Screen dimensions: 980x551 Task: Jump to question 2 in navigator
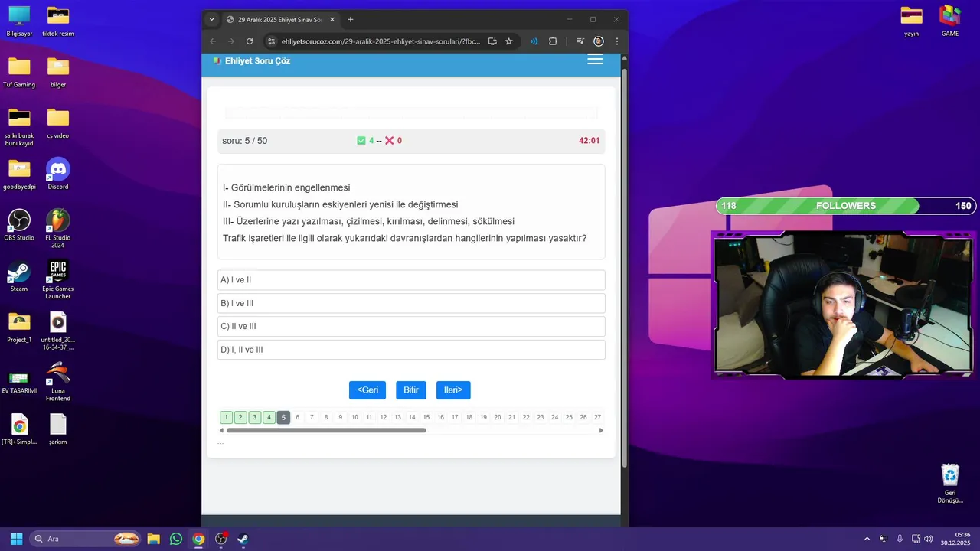[240, 417]
